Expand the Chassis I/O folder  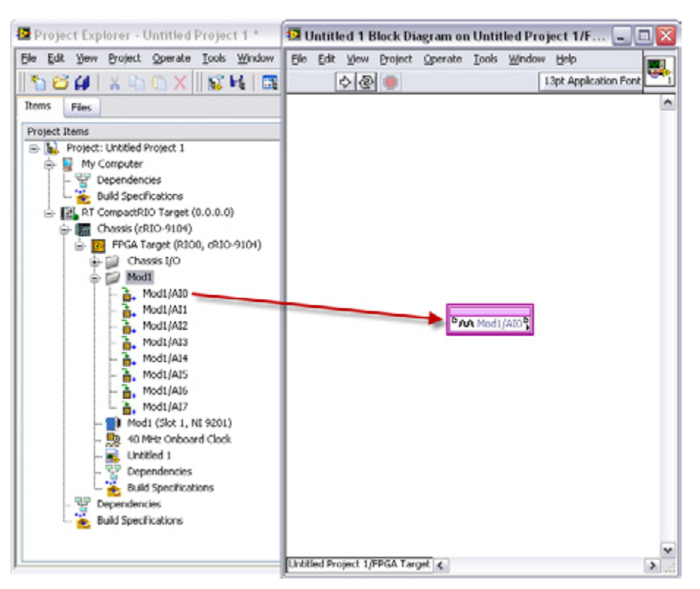click(94, 262)
